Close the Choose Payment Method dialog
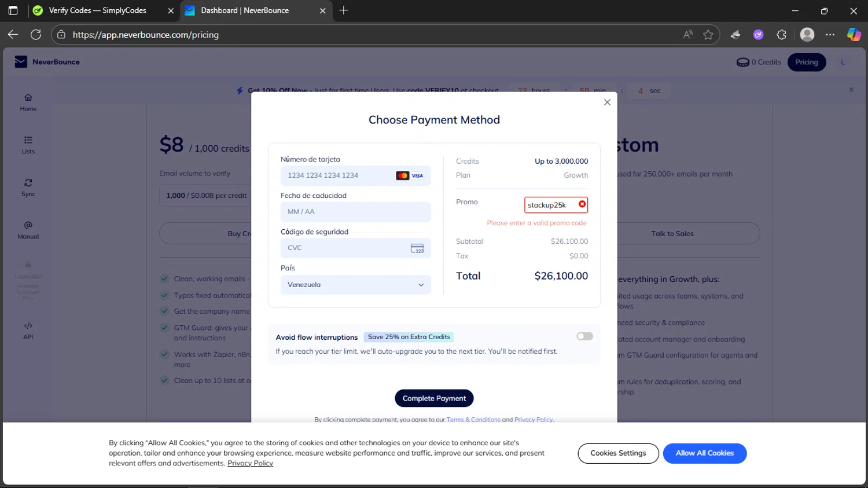The image size is (868, 488). (x=607, y=102)
